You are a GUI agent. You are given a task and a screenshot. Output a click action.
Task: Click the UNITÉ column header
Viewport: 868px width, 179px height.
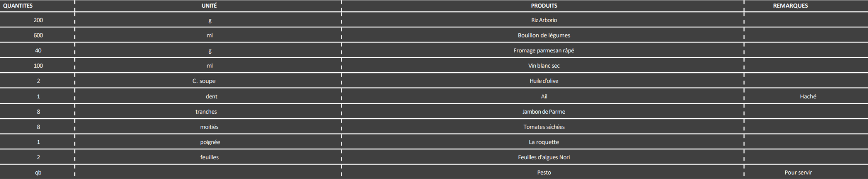pos(209,6)
